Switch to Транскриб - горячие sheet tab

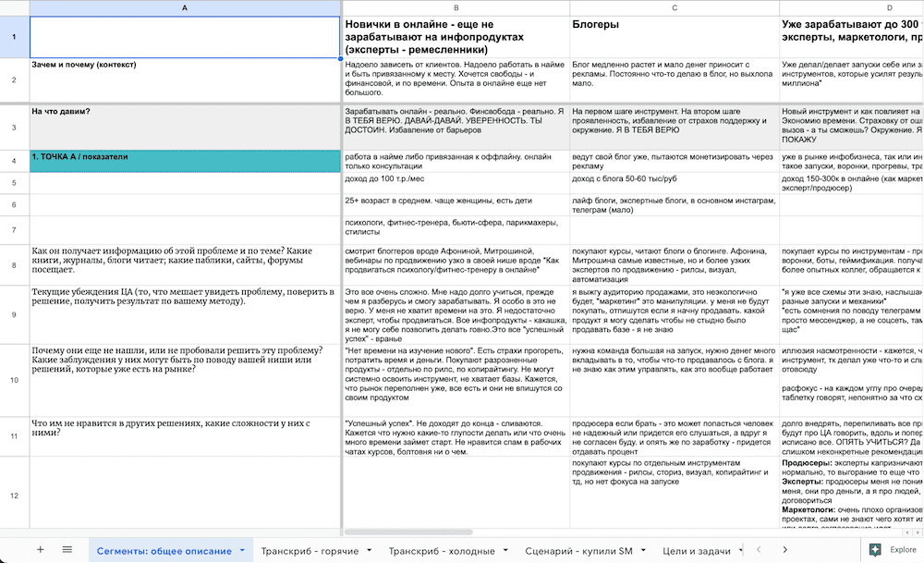tap(310, 551)
